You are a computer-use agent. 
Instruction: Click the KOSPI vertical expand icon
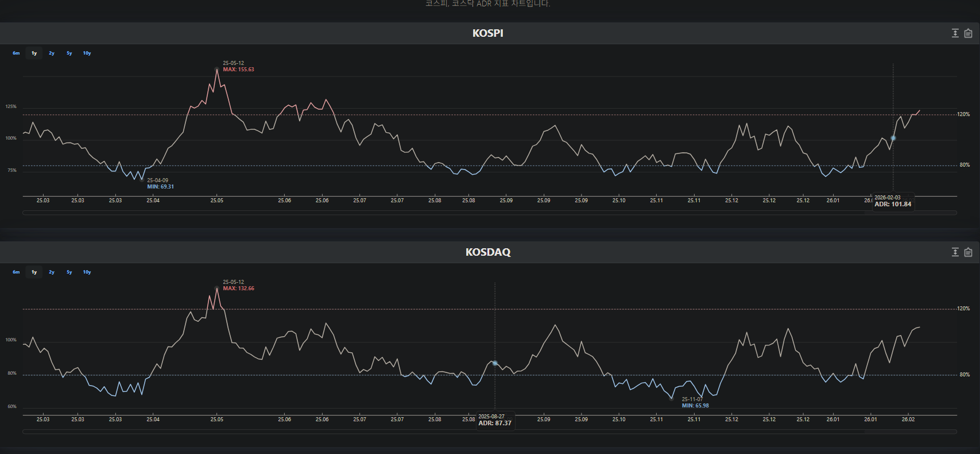click(955, 33)
